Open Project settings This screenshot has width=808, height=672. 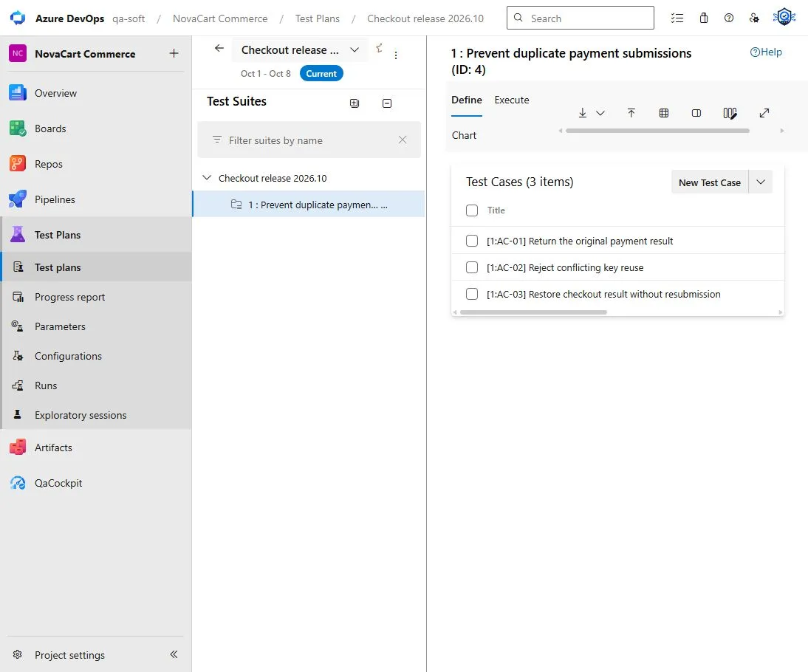[x=69, y=654]
